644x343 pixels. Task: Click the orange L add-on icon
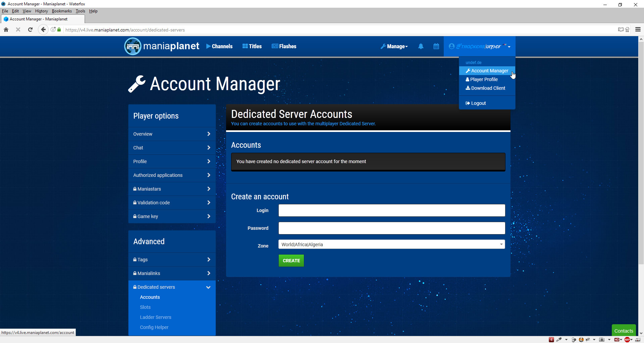pos(581,340)
